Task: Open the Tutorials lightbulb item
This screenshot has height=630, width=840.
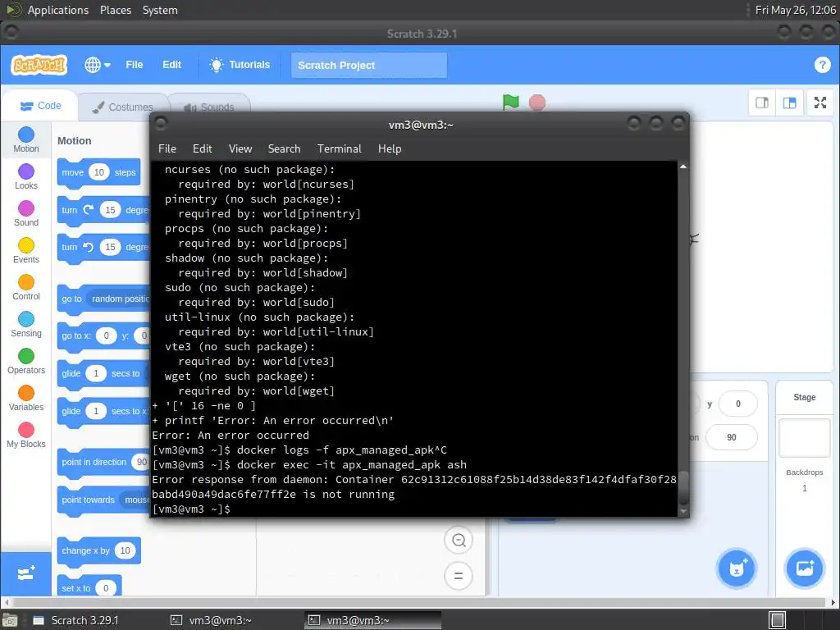Action: pyautogui.click(x=240, y=65)
